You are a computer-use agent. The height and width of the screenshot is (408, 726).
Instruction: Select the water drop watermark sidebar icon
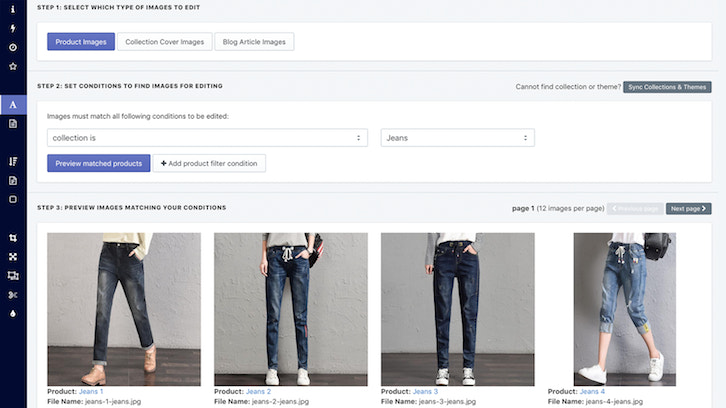(x=13, y=314)
